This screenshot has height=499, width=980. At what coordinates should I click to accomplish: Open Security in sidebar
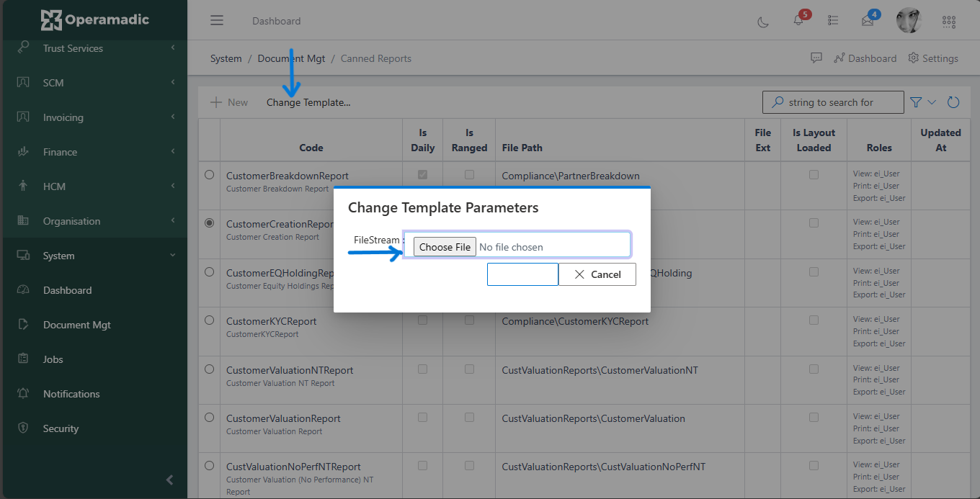(61, 428)
